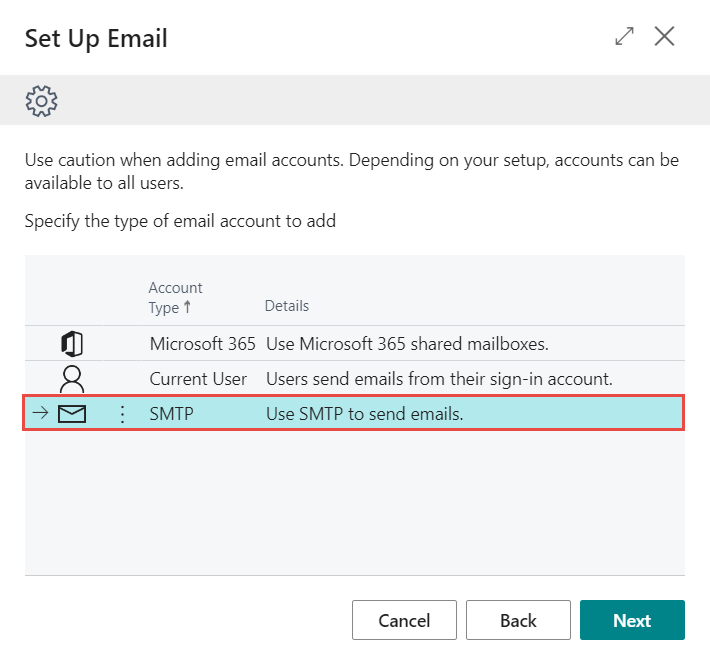Close the Set Up Email dialog
710x664 pixels.
pos(664,36)
